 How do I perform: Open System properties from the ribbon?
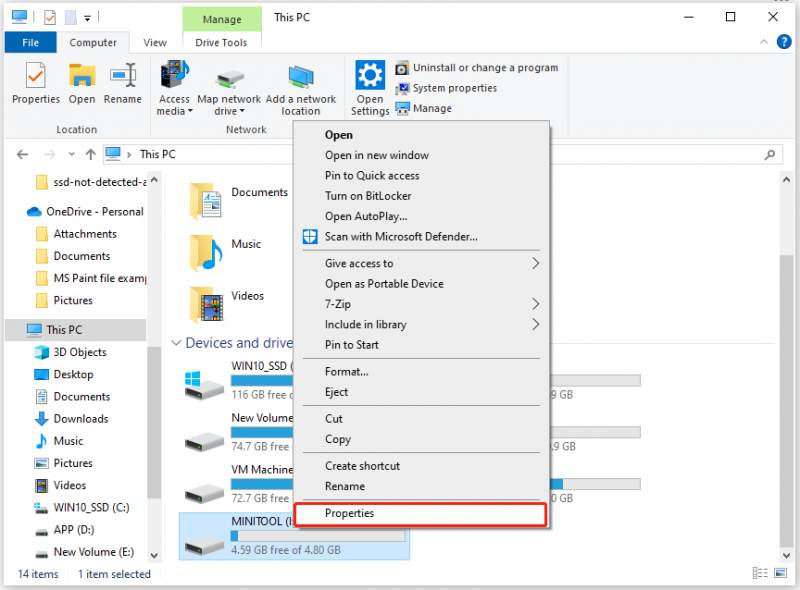(446, 88)
